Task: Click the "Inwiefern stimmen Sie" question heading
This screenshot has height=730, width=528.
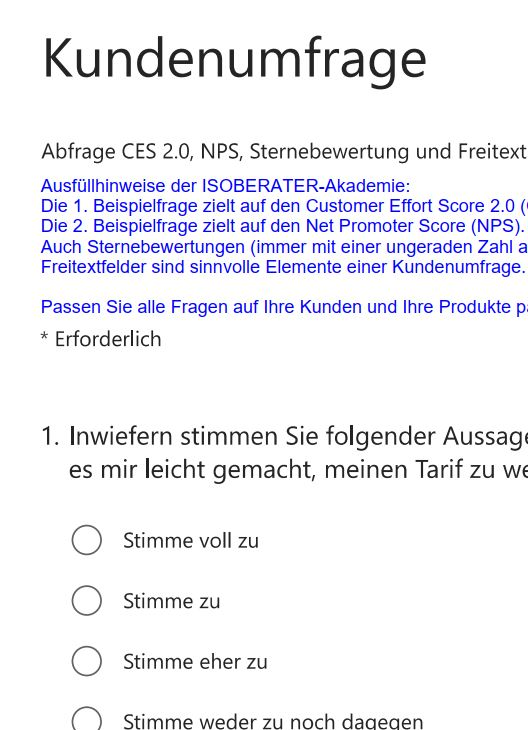Action: click(x=298, y=437)
